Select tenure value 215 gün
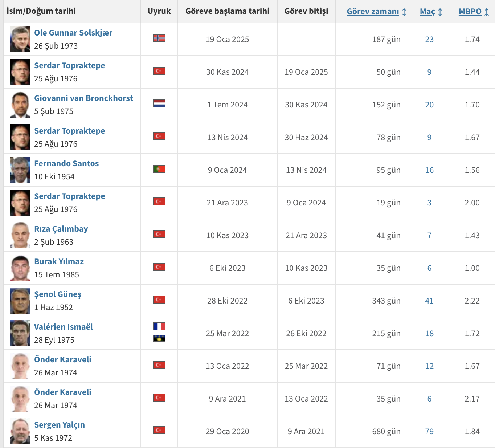Viewport: 495px width, 448px height. (x=386, y=333)
